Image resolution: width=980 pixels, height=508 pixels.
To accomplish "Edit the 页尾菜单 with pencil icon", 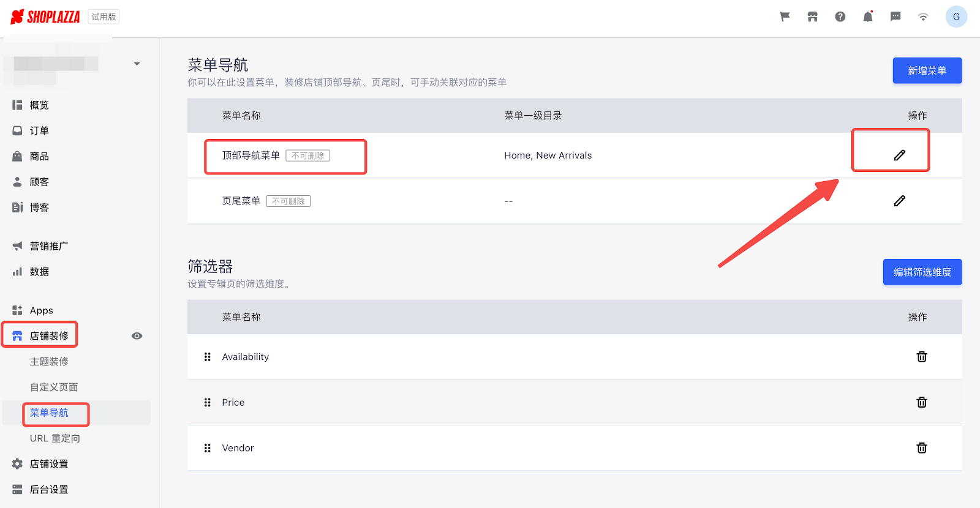I will tap(899, 201).
